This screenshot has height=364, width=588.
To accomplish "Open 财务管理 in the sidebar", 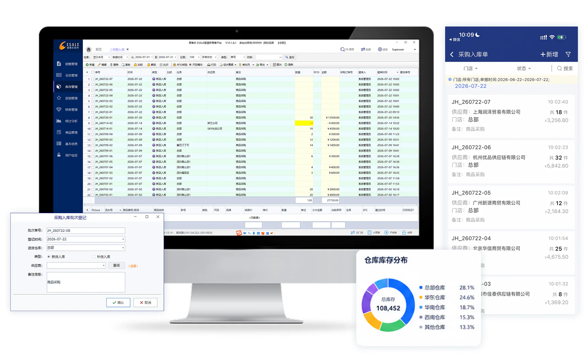I will 67,110.
